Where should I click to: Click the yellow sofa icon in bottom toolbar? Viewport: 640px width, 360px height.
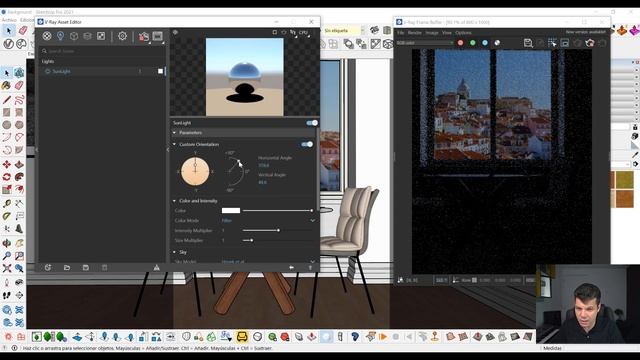tap(242, 337)
